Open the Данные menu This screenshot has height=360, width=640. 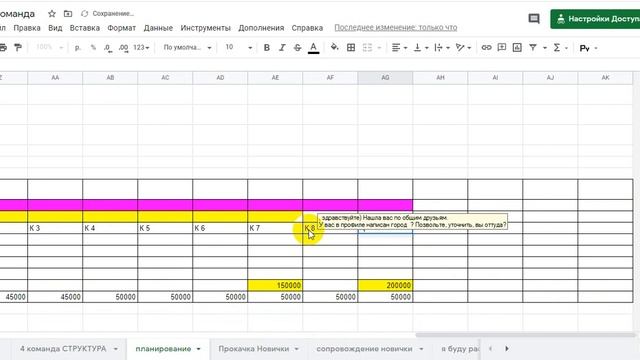point(158,28)
